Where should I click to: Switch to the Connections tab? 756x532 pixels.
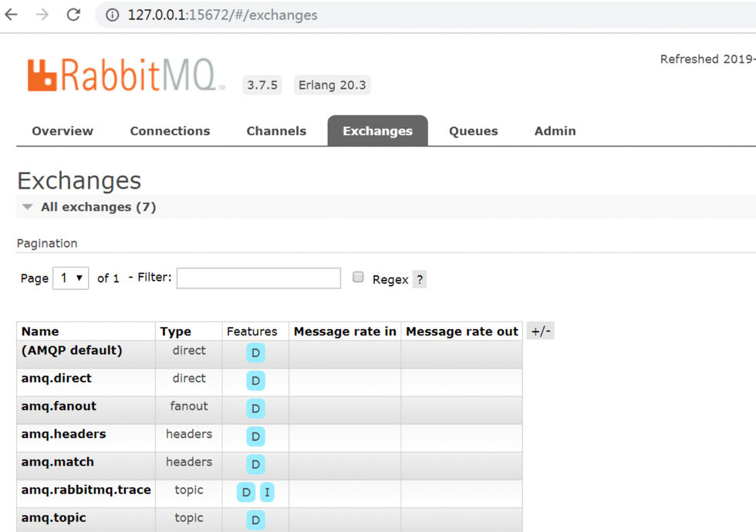click(170, 131)
